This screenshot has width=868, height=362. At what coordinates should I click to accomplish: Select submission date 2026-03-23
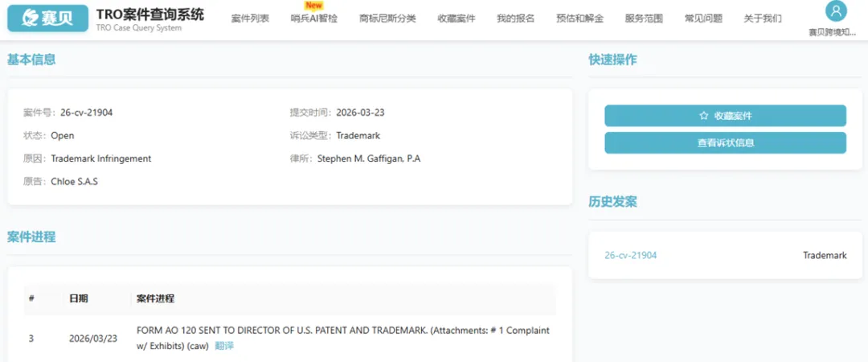click(360, 113)
